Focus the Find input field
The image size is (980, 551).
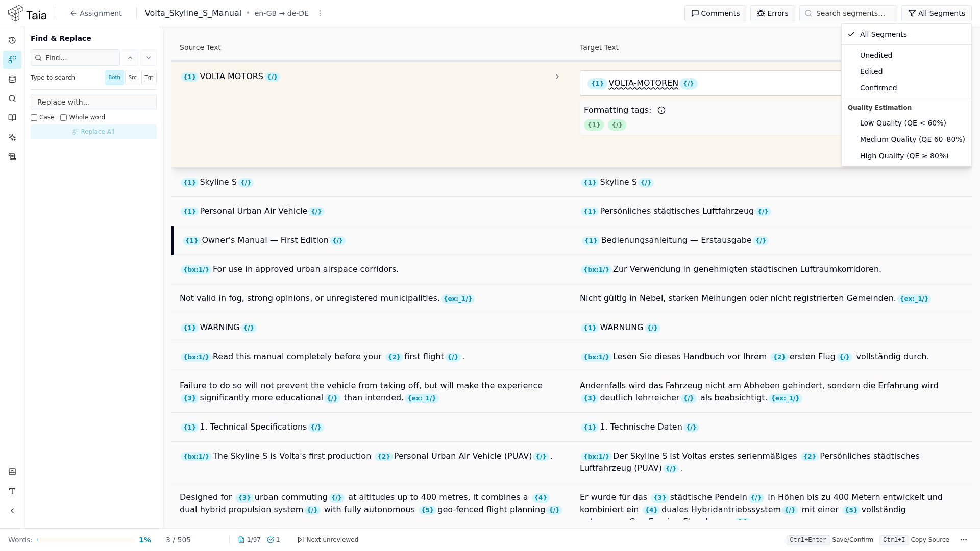[75, 58]
